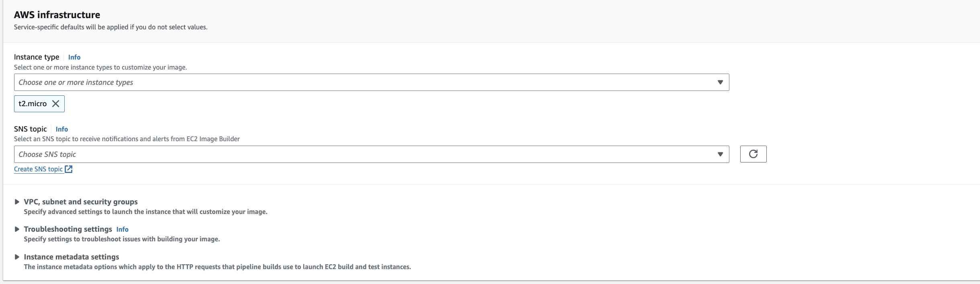Open Info link next to SNS topic
Screen dimensions: 980x284
(62, 129)
